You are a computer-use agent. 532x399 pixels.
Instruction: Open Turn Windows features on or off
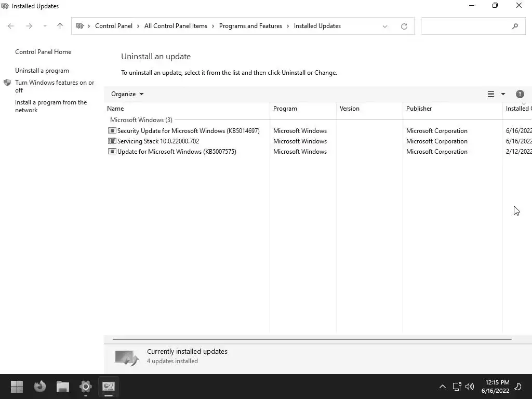(55, 86)
